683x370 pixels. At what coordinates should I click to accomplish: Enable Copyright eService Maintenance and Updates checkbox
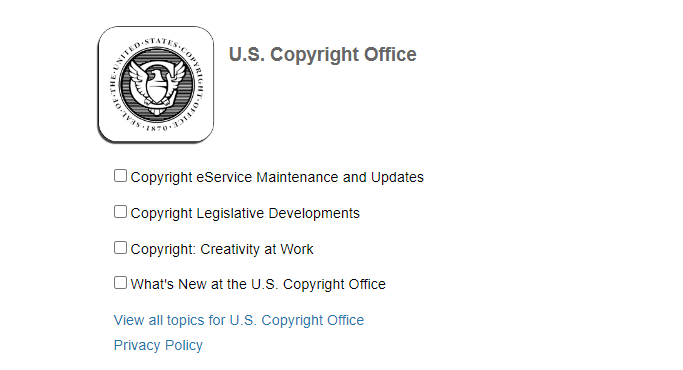click(x=120, y=176)
